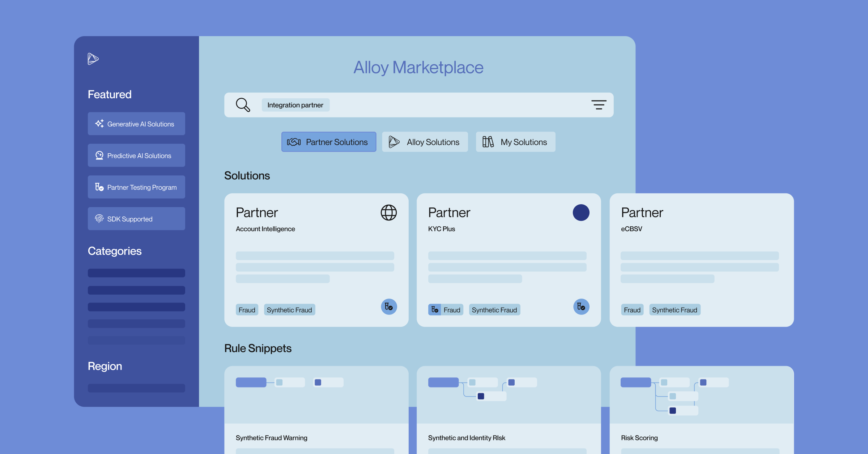Select the Region list item

tap(136, 388)
